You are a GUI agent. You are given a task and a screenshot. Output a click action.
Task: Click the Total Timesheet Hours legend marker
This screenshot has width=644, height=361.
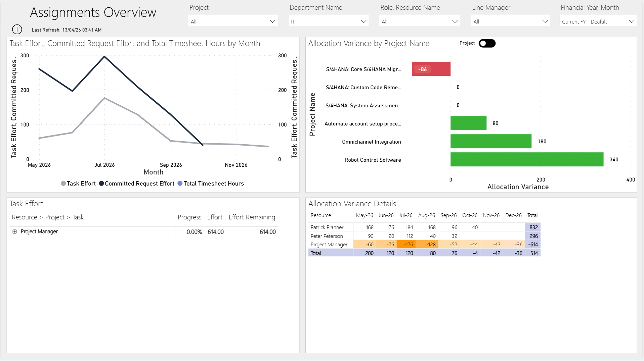click(x=180, y=184)
